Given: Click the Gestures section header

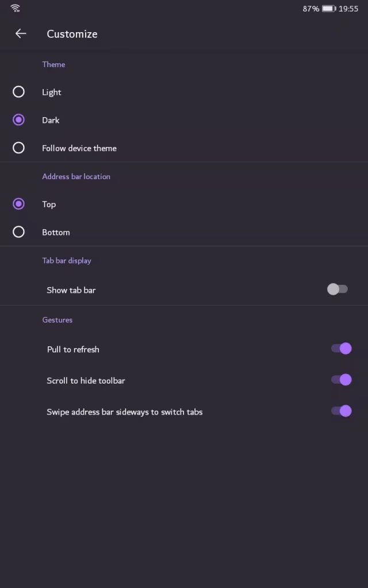Looking at the screenshot, I should (x=57, y=320).
